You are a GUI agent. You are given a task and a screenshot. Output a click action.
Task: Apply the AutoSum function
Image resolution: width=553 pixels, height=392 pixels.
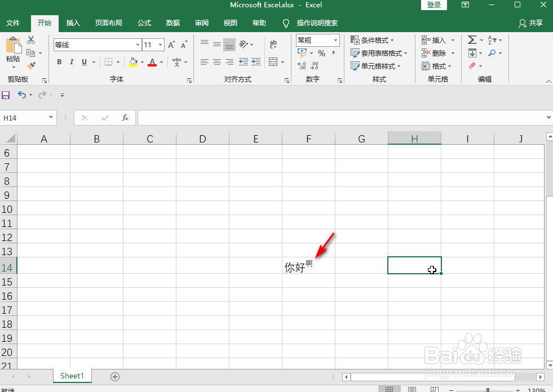[471, 39]
